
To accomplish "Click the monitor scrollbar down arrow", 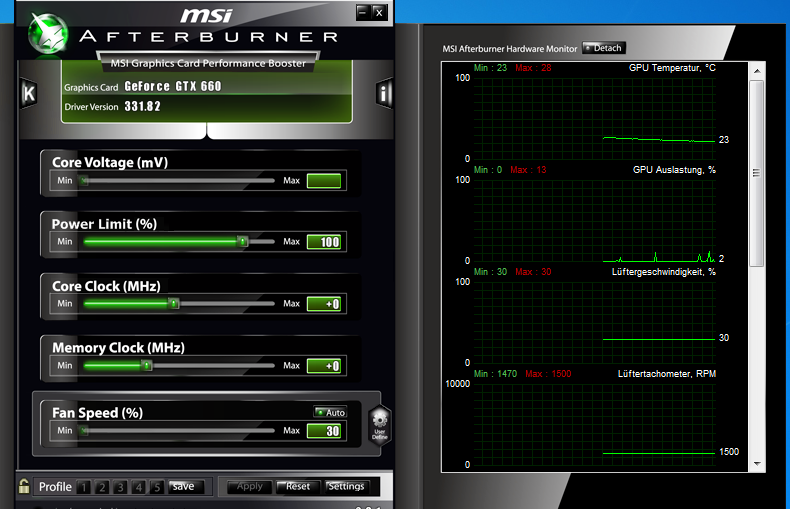I will click(x=757, y=464).
